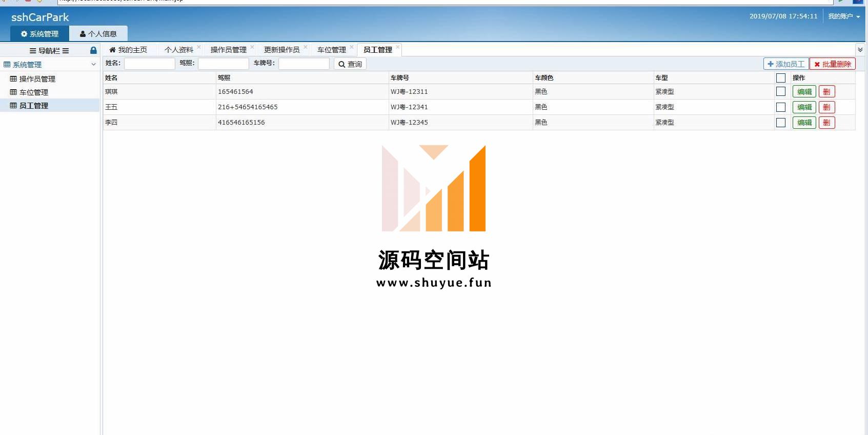Click the 车型 column header

(662, 78)
